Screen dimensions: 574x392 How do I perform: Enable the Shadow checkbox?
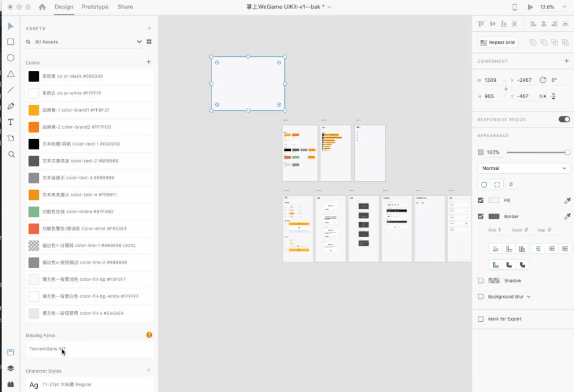point(480,280)
